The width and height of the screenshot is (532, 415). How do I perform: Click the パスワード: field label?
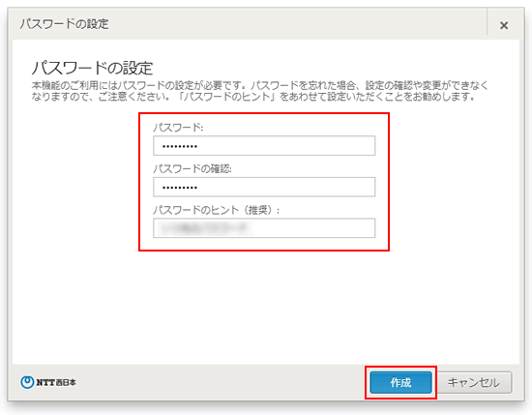178,128
